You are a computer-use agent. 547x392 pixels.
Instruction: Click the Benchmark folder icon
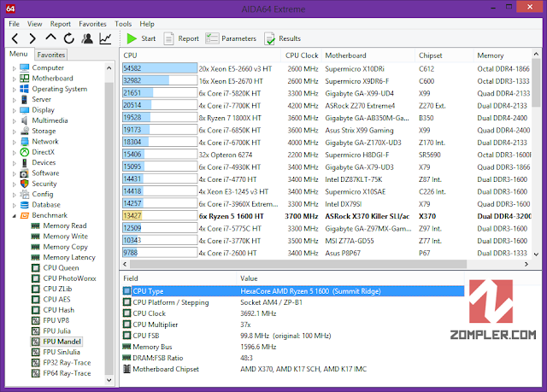click(25, 215)
